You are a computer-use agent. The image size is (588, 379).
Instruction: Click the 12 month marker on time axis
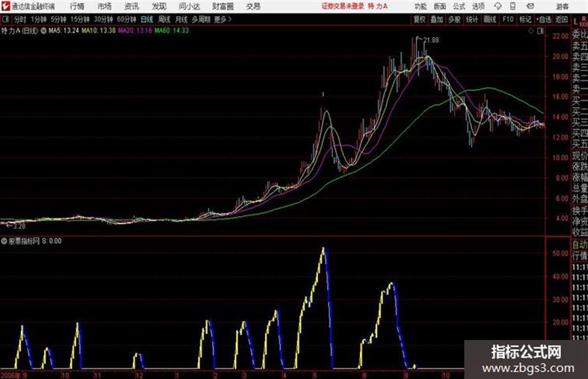click(x=139, y=375)
